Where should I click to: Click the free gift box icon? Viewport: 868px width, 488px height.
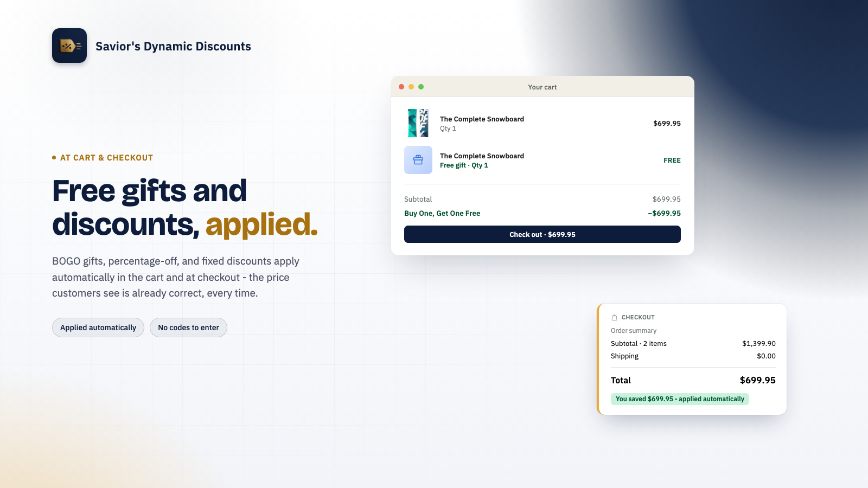(x=418, y=160)
